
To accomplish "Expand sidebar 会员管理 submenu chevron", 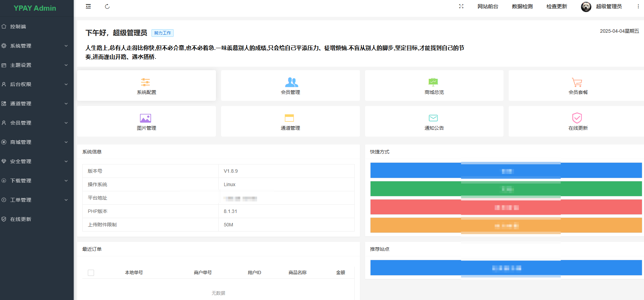I will [x=66, y=123].
